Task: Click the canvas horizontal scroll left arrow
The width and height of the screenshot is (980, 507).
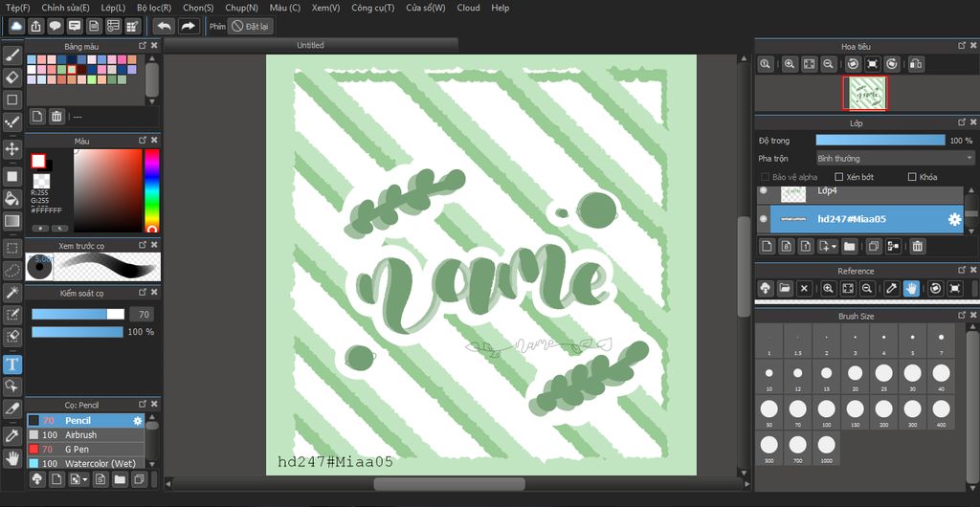Action: (168, 484)
